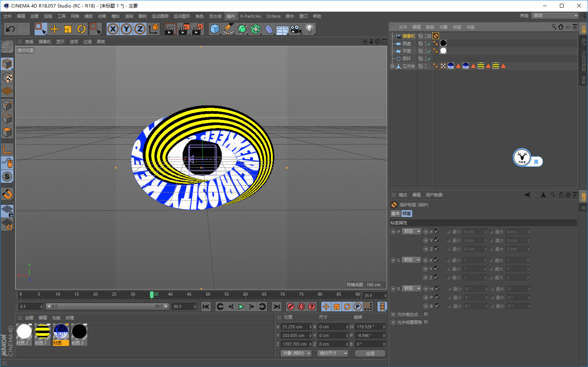The height and width of the screenshot is (367, 588).
Task: Go to start of timeline
Action: pyautogui.click(x=206, y=307)
